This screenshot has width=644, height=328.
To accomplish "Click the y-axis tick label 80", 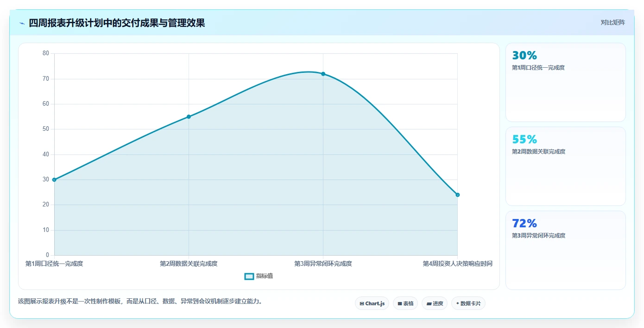I will 46,53.
